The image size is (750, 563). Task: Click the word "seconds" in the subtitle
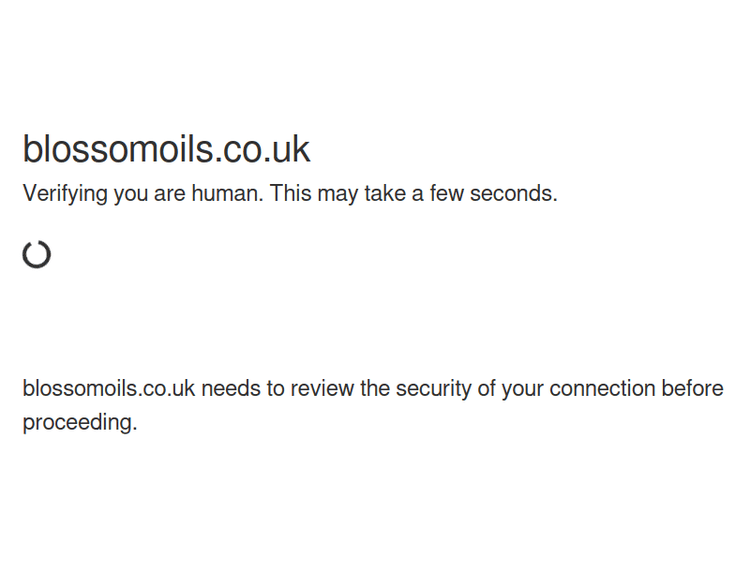pos(513,194)
